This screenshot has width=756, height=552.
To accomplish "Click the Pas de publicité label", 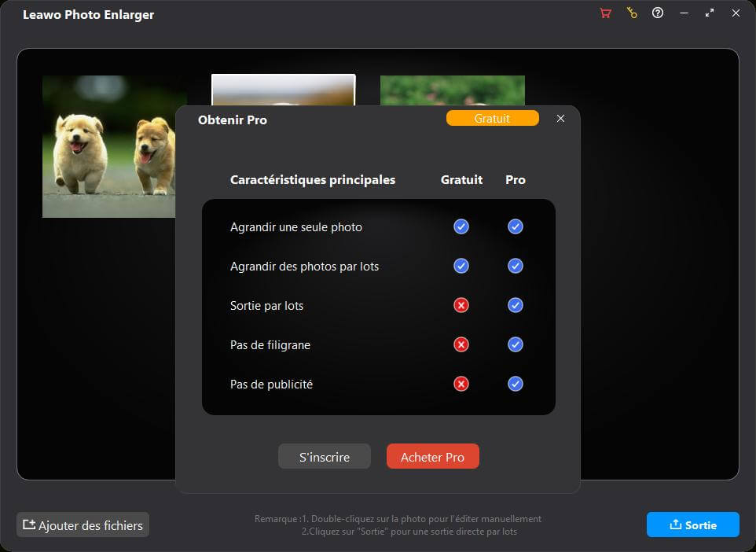I will (x=271, y=385).
